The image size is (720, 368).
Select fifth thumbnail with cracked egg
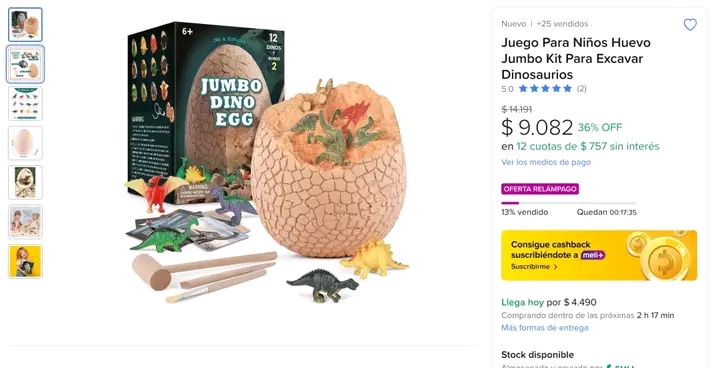[x=25, y=182]
